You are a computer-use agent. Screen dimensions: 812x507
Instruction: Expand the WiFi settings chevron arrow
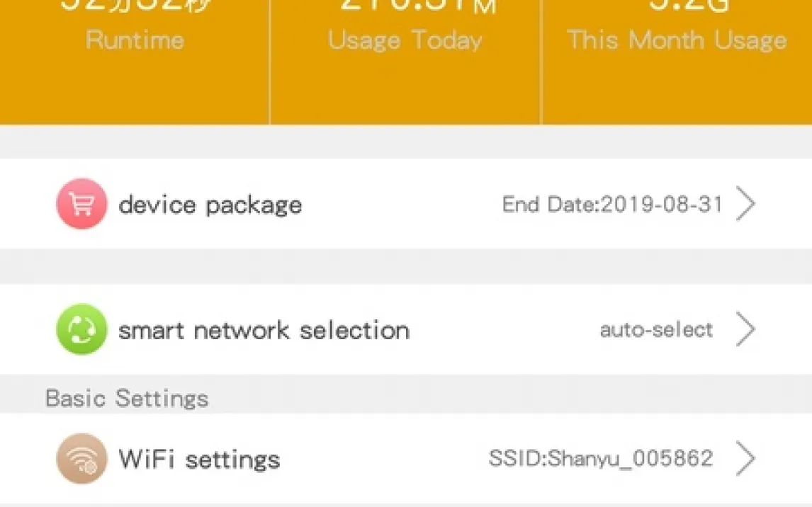[x=745, y=459]
